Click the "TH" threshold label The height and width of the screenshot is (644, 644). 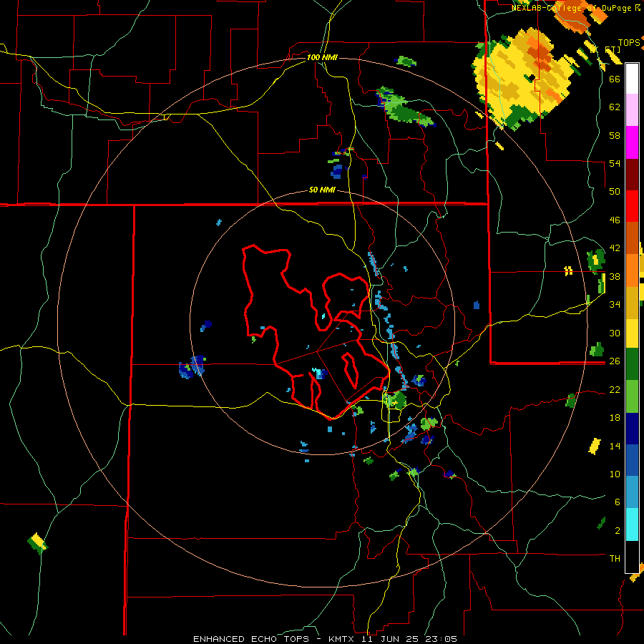point(615,558)
